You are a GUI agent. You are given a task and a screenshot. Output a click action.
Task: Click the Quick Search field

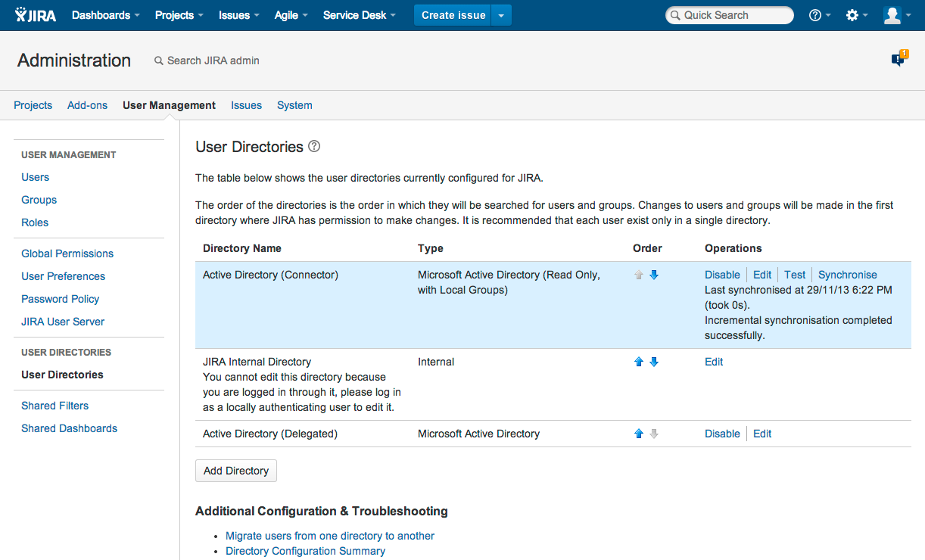click(730, 15)
